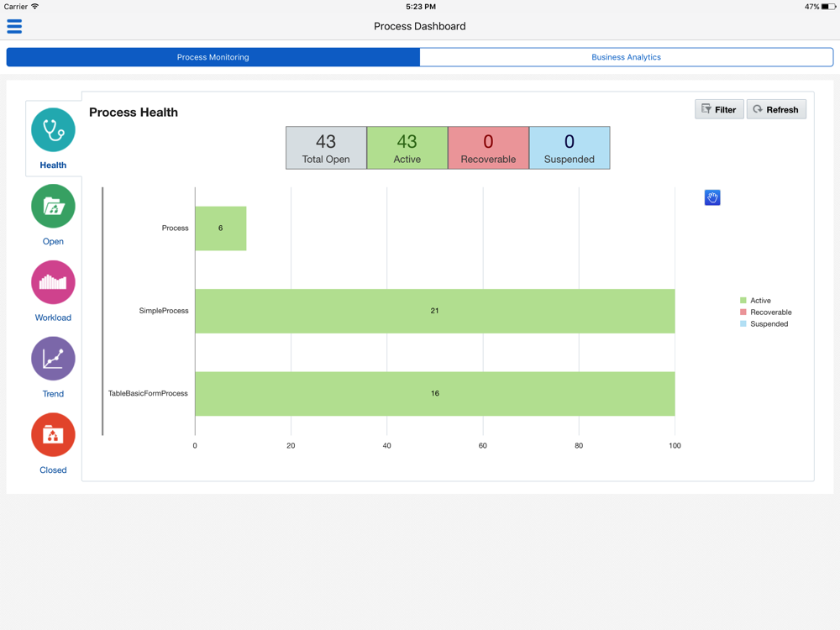This screenshot has height=630, width=840.
Task: Open the Open processes folder icon
Action: coord(53,207)
